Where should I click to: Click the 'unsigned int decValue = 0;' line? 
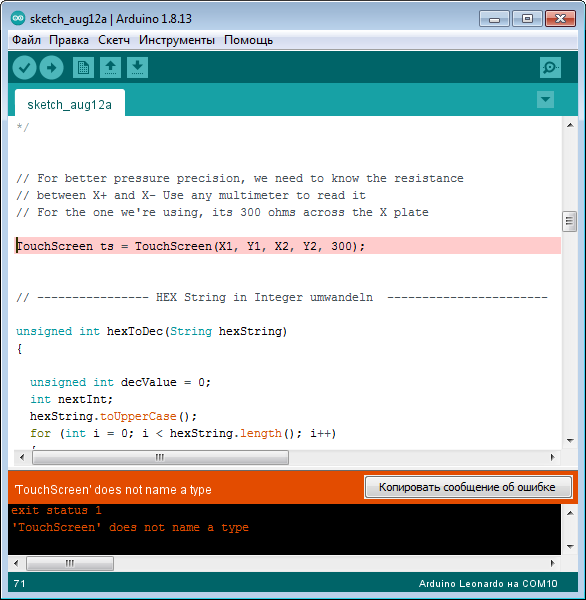click(x=120, y=382)
